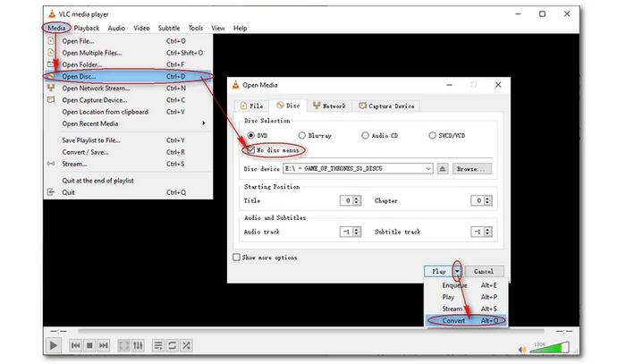
Task: Adjust the volume slider
Action: coord(550,348)
